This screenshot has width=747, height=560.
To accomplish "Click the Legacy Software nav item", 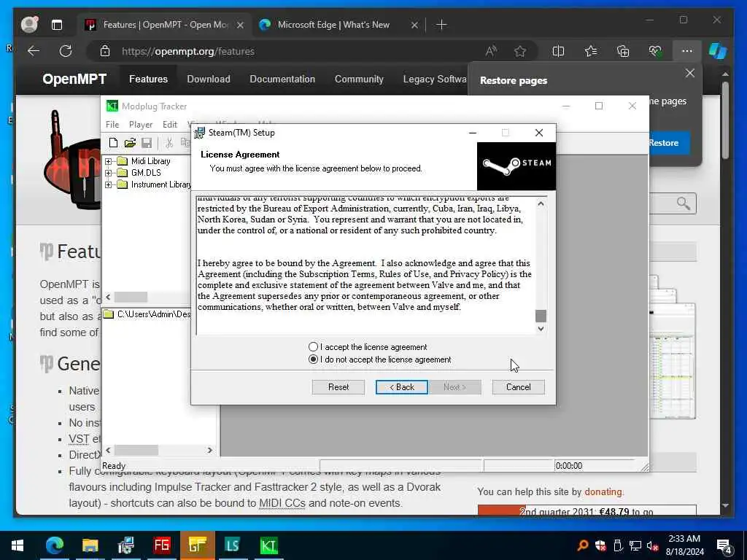I will coord(435,79).
